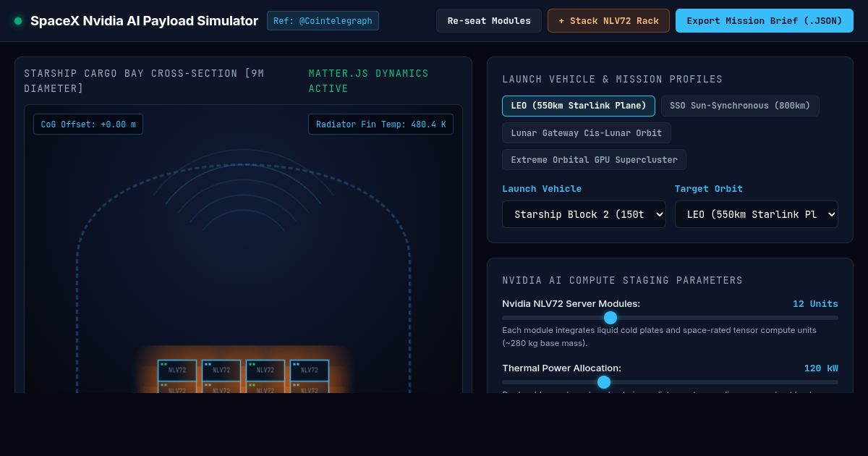The image size is (868, 456).
Task: Open the Target Orbit dropdown
Action: pyautogui.click(x=757, y=214)
